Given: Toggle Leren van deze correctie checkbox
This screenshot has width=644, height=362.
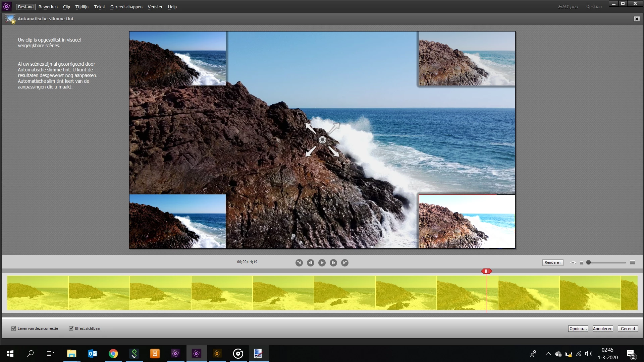Looking at the screenshot, I should point(14,328).
